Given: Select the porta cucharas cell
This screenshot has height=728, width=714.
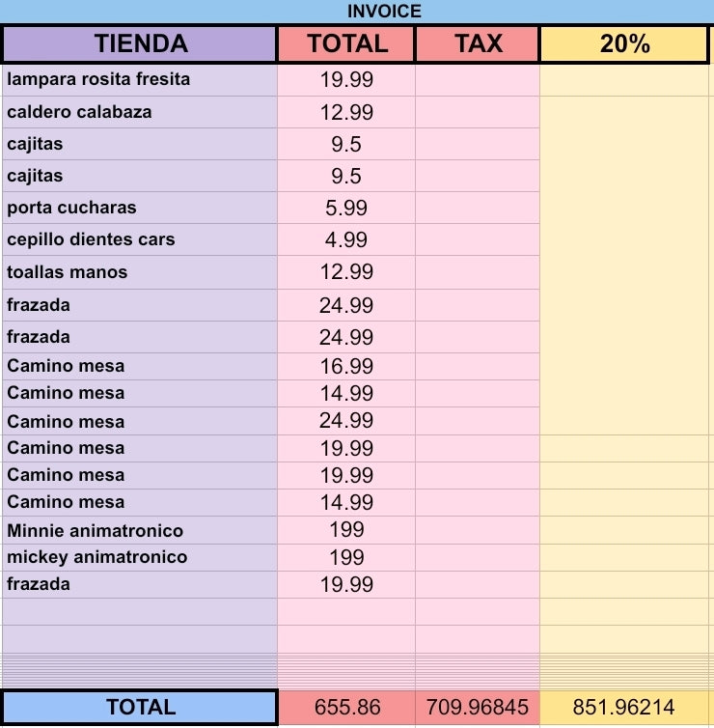Looking at the screenshot, I should point(140,208).
